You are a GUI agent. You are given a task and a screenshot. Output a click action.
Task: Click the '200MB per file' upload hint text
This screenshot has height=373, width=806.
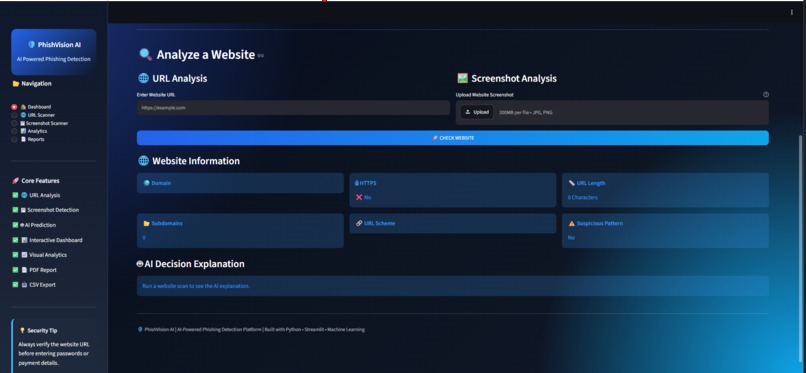[x=525, y=112]
